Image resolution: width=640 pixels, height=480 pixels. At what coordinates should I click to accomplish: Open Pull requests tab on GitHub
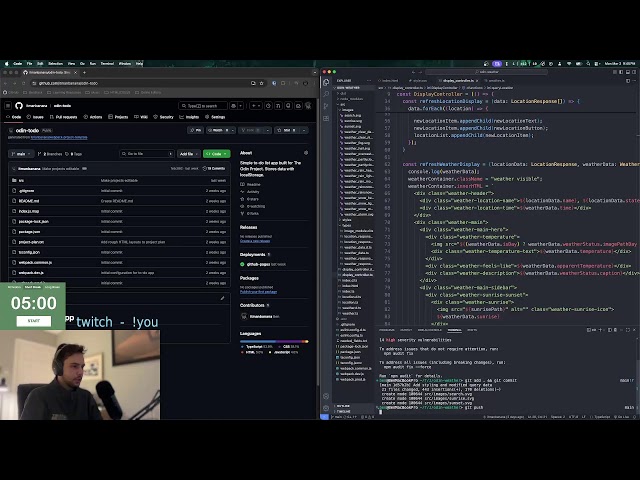63,117
